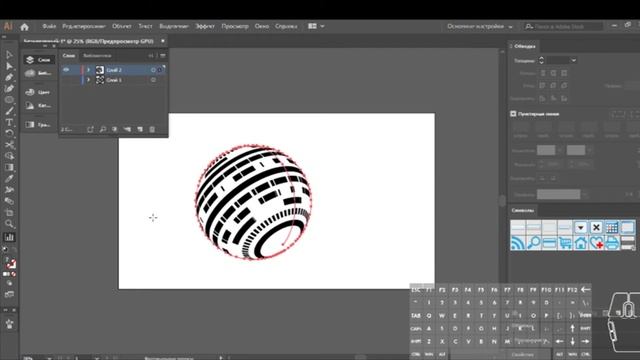Select the RSS feed symbol
This screenshot has height=360, width=640.
(x=518, y=243)
